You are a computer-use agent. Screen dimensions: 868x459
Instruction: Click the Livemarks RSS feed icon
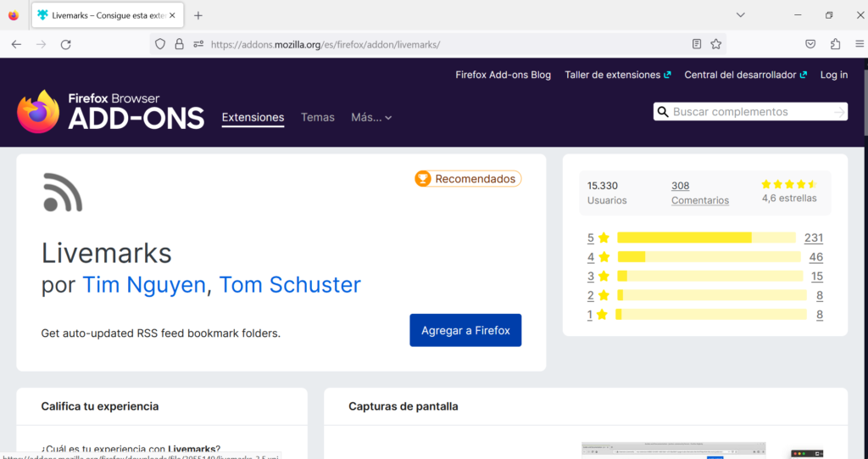[63, 193]
